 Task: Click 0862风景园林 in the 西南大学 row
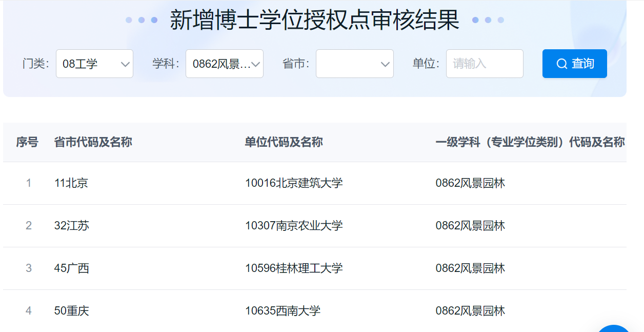(470, 310)
